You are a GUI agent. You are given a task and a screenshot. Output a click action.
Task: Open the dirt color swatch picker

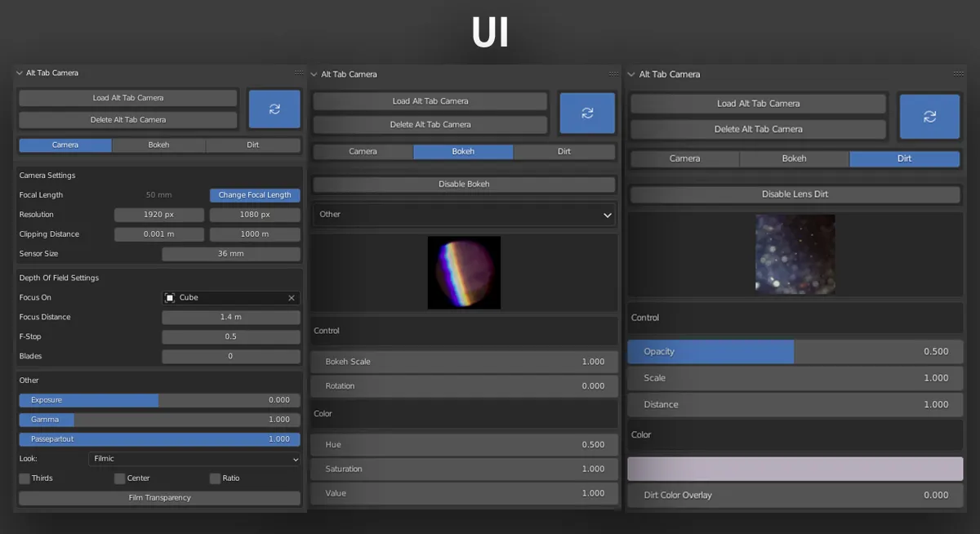(795, 469)
